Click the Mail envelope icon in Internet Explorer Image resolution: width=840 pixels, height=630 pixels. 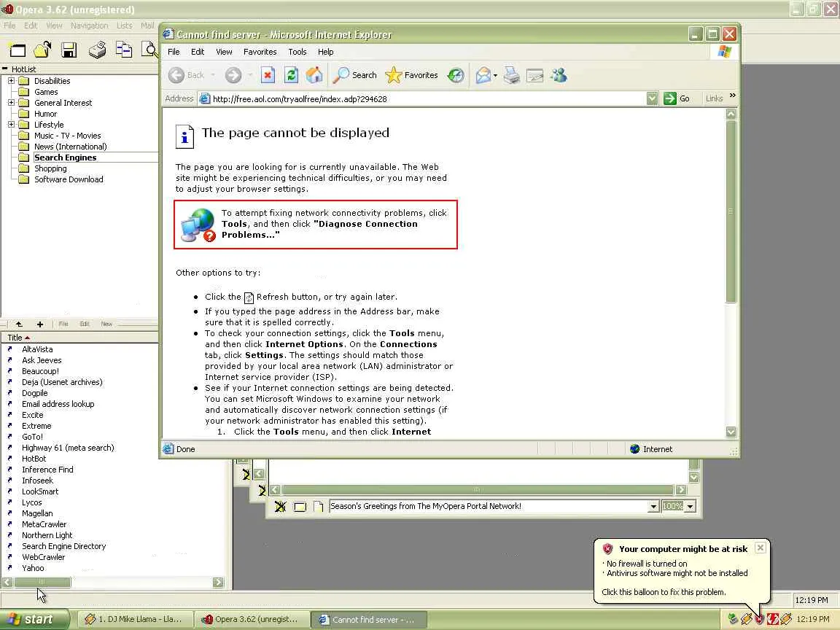[483, 76]
